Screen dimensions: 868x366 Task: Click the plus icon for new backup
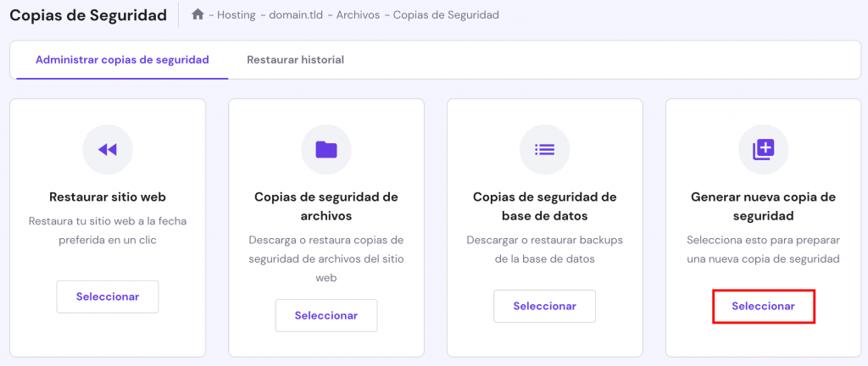(763, 150)
